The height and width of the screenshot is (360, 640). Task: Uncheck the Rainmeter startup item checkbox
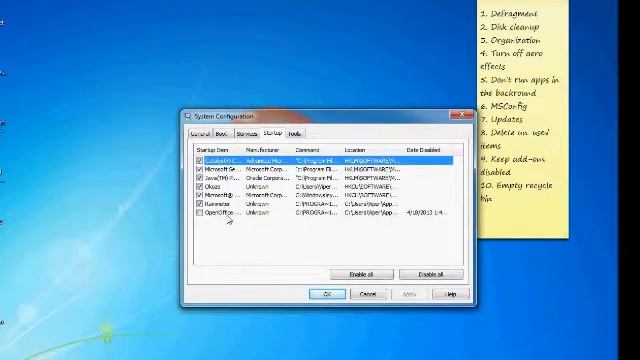coord(199,204)
